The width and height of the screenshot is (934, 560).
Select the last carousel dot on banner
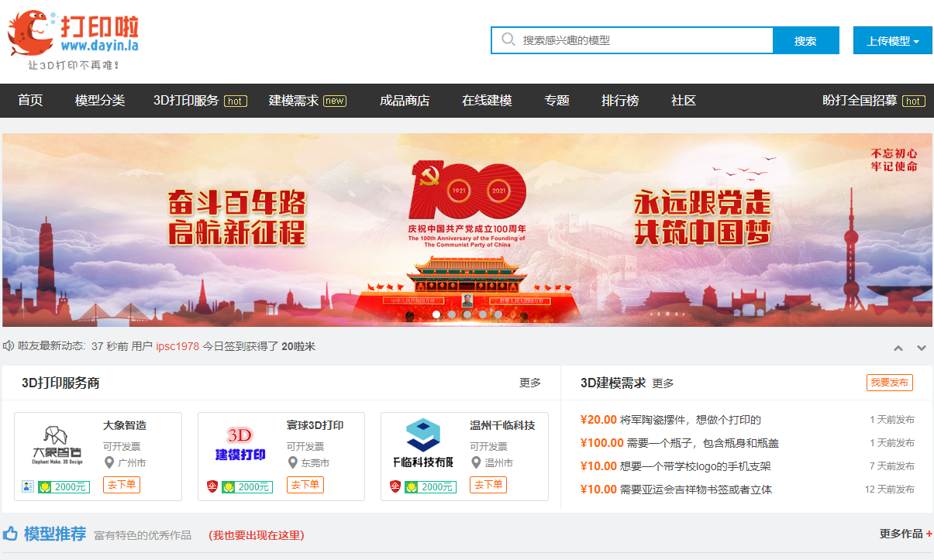pyautogui.click(x=498, y=314)
